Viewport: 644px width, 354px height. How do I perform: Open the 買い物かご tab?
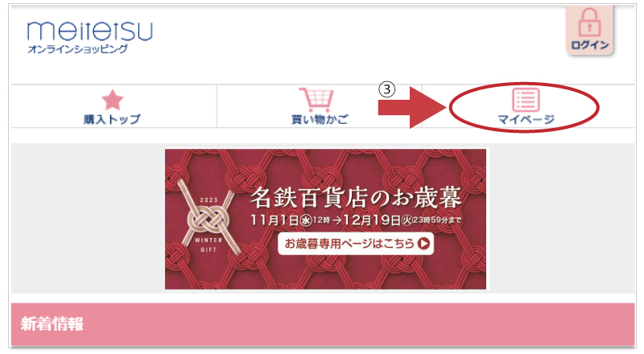coord(319,106)
